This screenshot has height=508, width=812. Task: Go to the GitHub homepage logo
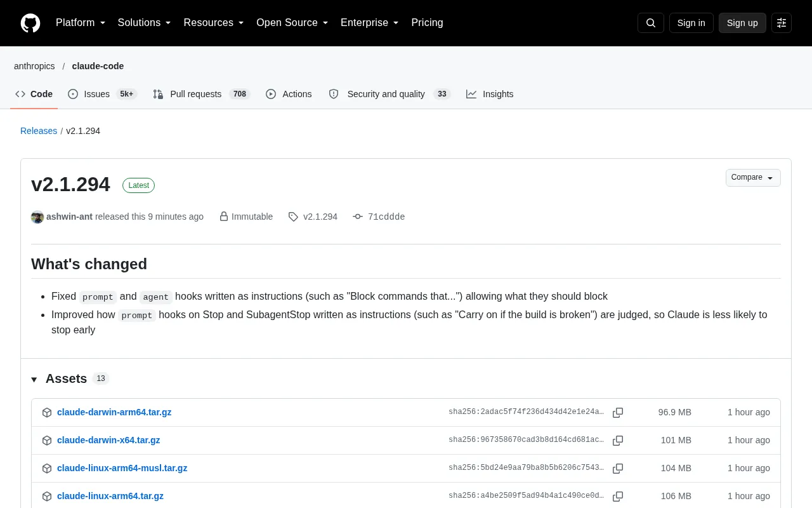(30, 23)
